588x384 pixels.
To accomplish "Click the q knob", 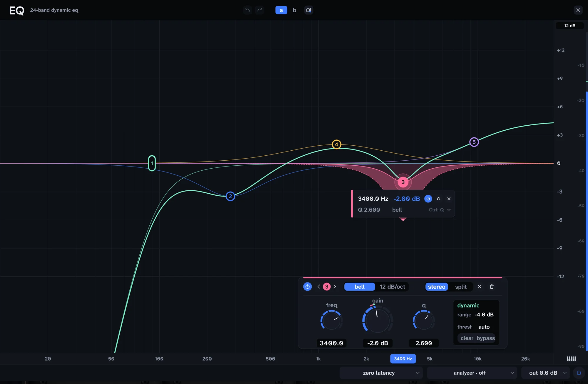I will pos(424,321).
